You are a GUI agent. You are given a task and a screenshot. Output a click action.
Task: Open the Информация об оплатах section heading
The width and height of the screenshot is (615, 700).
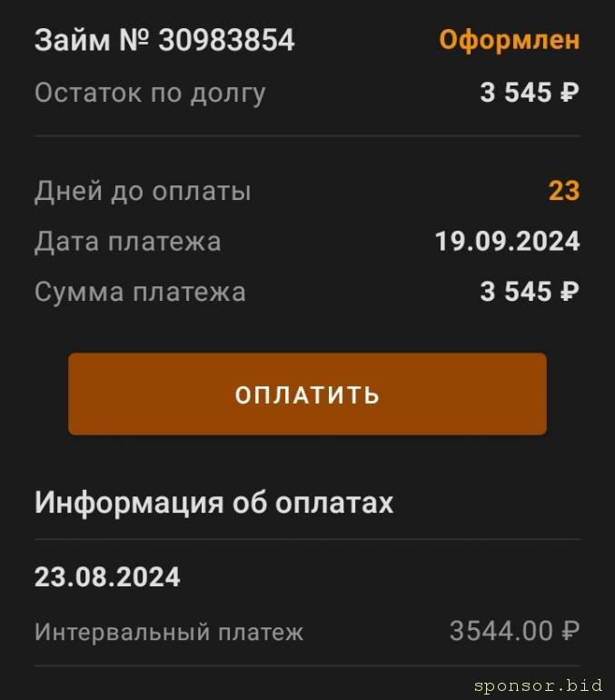coord(213,503)
